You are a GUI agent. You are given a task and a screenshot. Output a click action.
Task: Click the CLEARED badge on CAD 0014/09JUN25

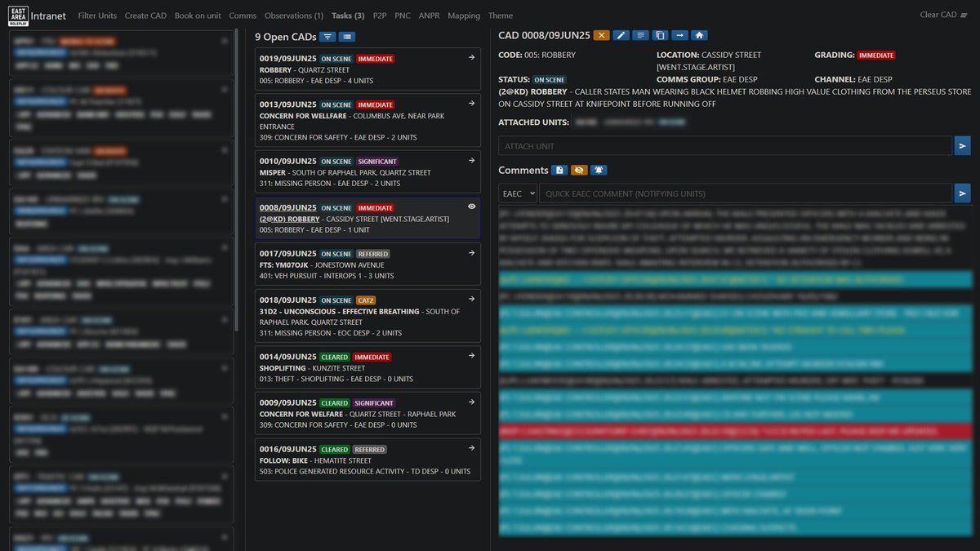[x=335, y=358]
